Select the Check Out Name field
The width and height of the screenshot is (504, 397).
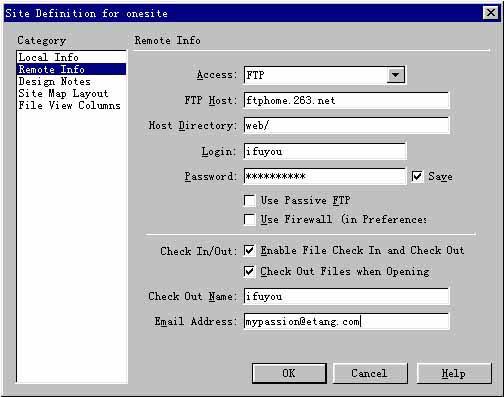(x=346, y=296)
